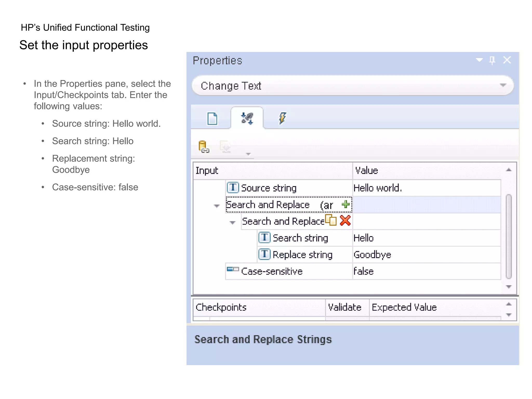
Task: Click the Input column header
Action: [x=273, y=171]
